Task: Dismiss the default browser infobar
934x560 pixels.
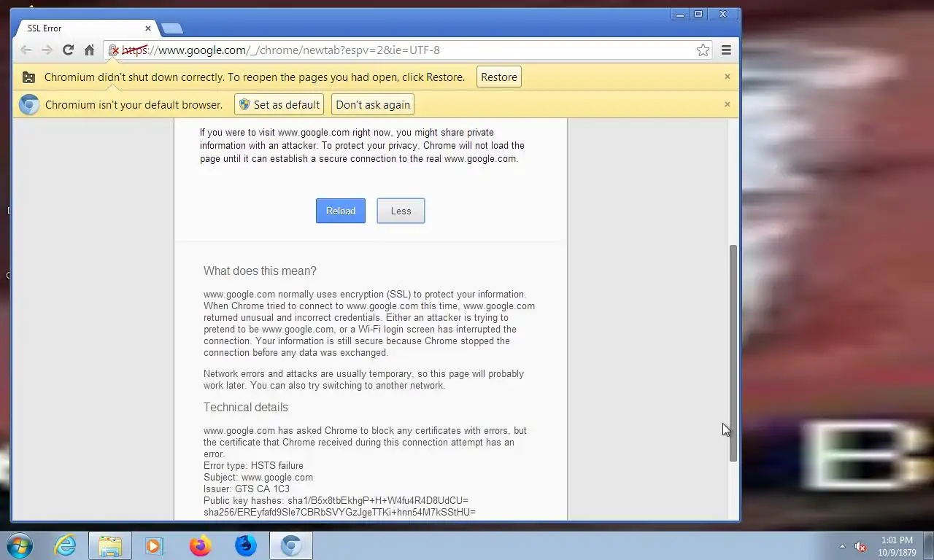Action: point(727,104)
